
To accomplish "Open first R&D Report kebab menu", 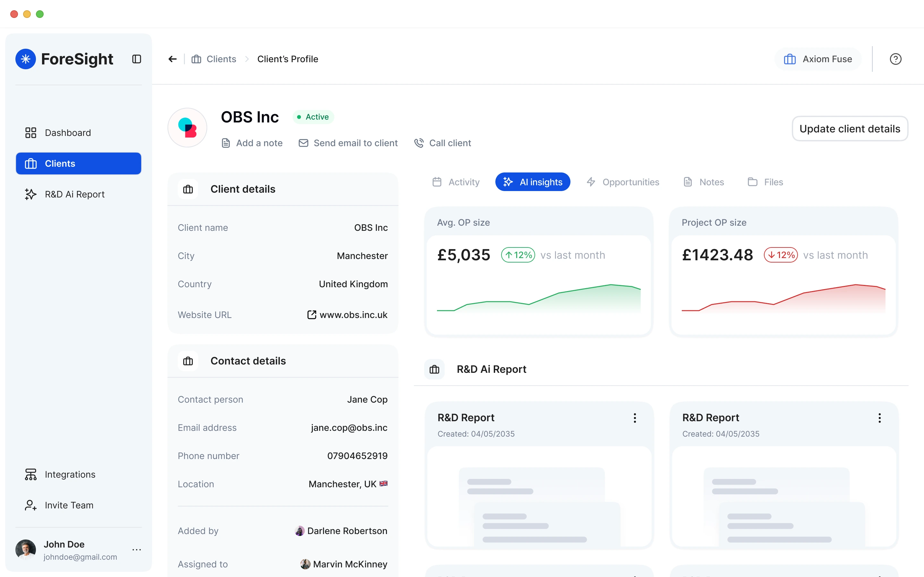I will click(635, 418).
